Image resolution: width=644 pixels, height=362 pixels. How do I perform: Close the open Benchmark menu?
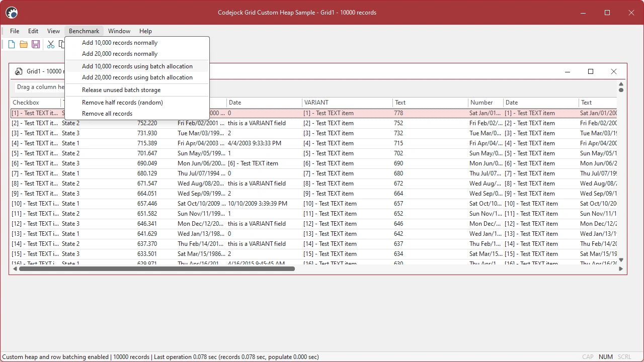point(84,31)
